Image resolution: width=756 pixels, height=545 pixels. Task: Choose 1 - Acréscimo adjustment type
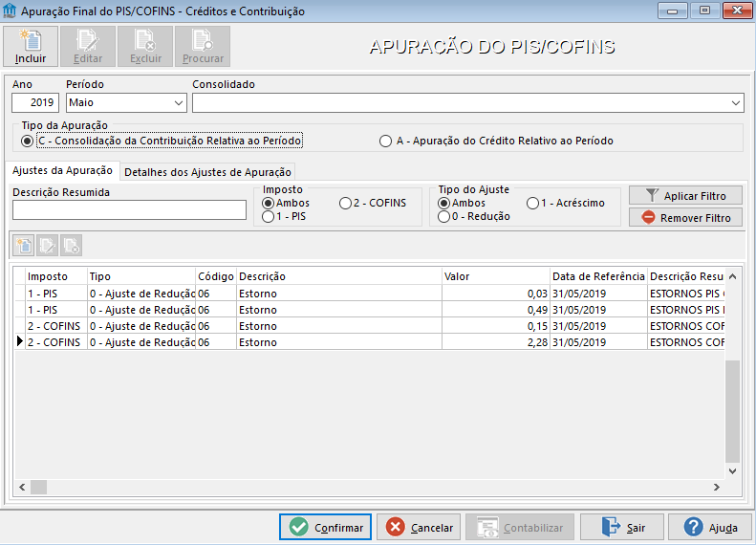coord(532,203)
